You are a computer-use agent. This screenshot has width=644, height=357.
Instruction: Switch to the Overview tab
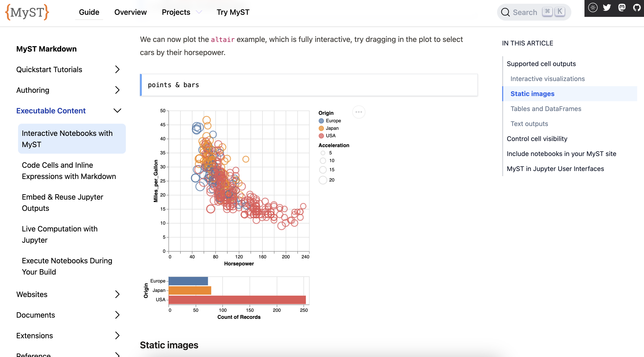click(x=130, y=12)
